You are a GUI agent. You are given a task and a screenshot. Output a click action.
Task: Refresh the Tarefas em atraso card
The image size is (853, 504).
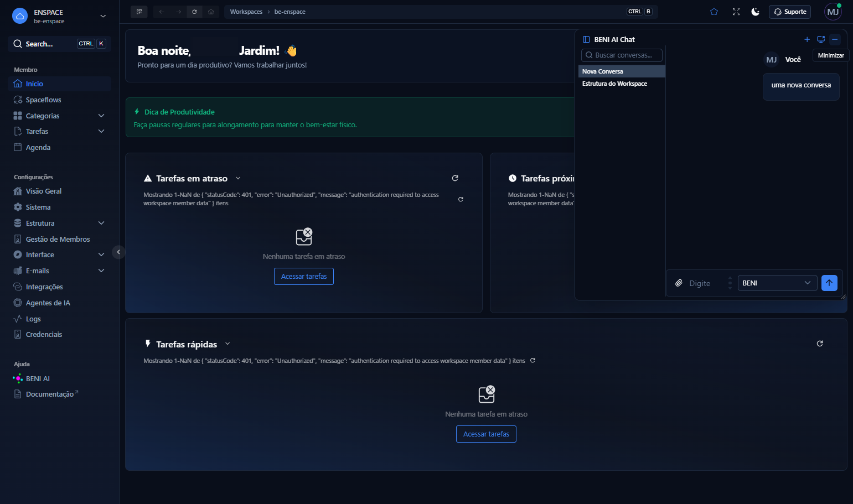pos(455,178)
